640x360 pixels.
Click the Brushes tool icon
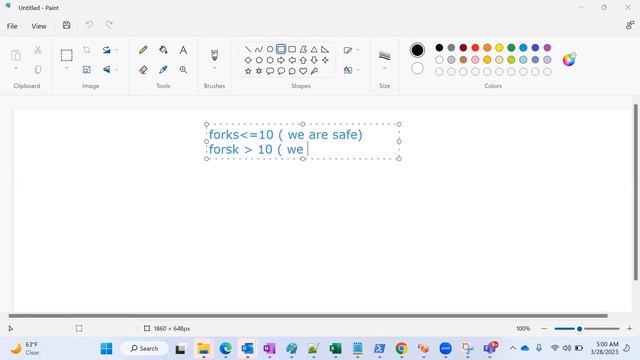(214, 55)
